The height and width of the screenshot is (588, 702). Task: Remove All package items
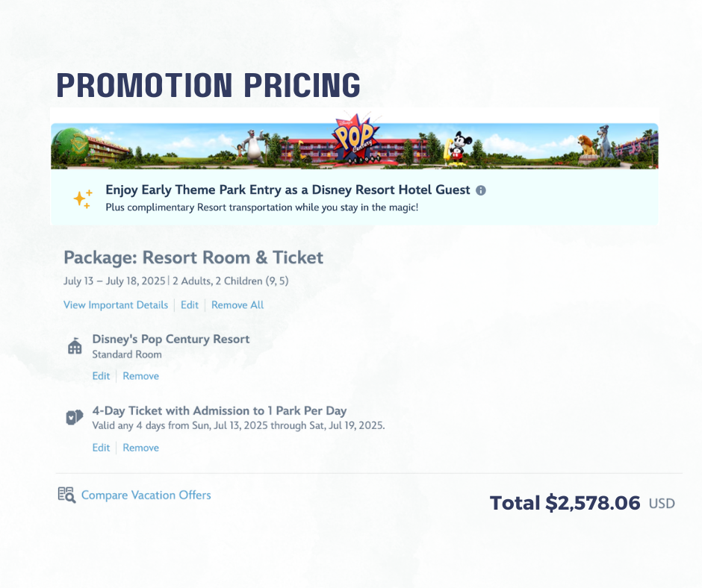point(237,304)
